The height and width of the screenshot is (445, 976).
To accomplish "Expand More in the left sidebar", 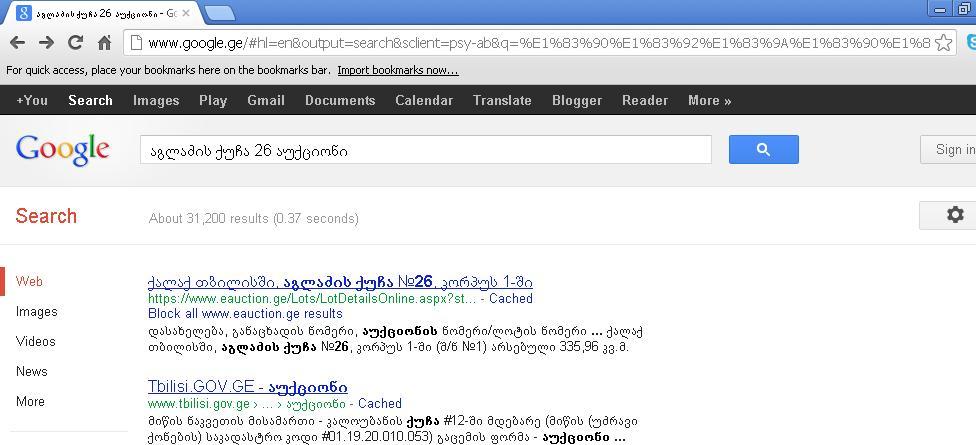I will click(30, 401).
